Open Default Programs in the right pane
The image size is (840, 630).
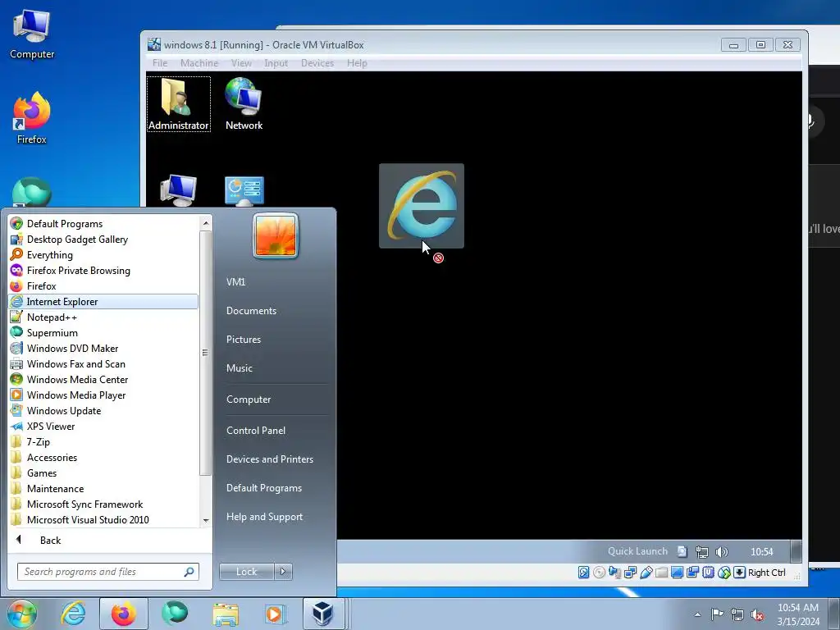[264, 488]
